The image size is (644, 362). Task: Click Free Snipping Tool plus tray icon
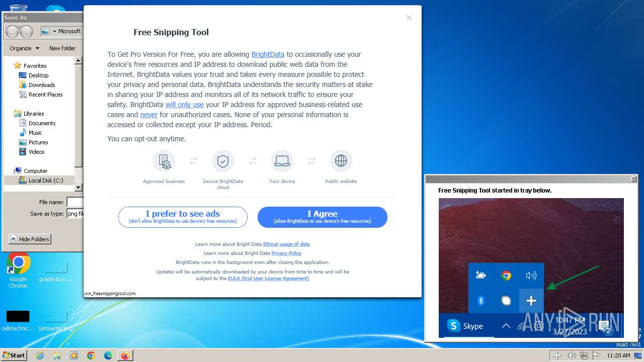tap(557, 355)
